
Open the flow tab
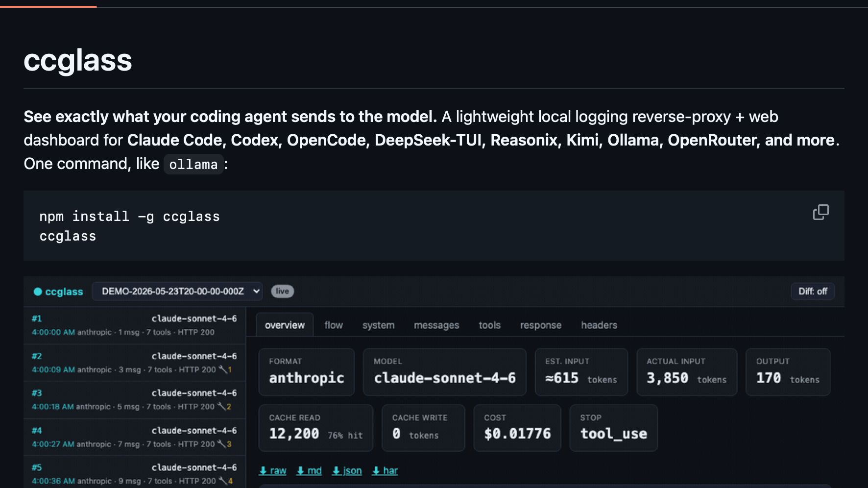[x=334, y=325]
